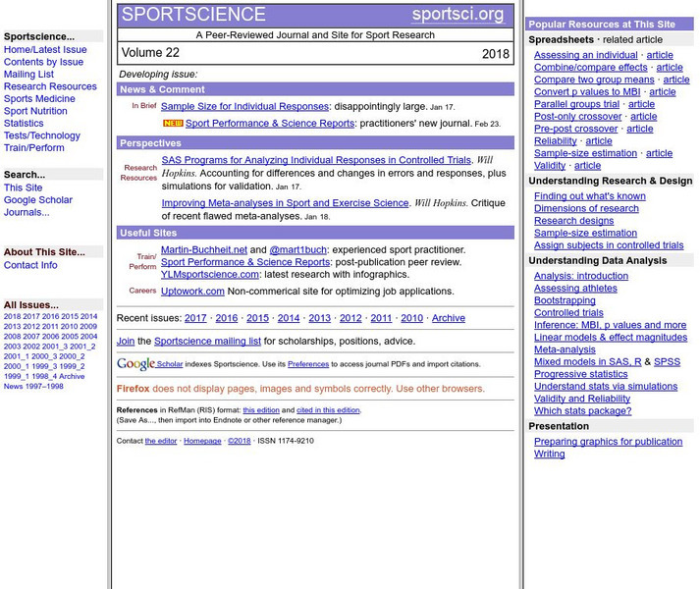
Task: Open 2001_3 issue in All Issues
Action: pyautogui.click(x=55, y=347)
